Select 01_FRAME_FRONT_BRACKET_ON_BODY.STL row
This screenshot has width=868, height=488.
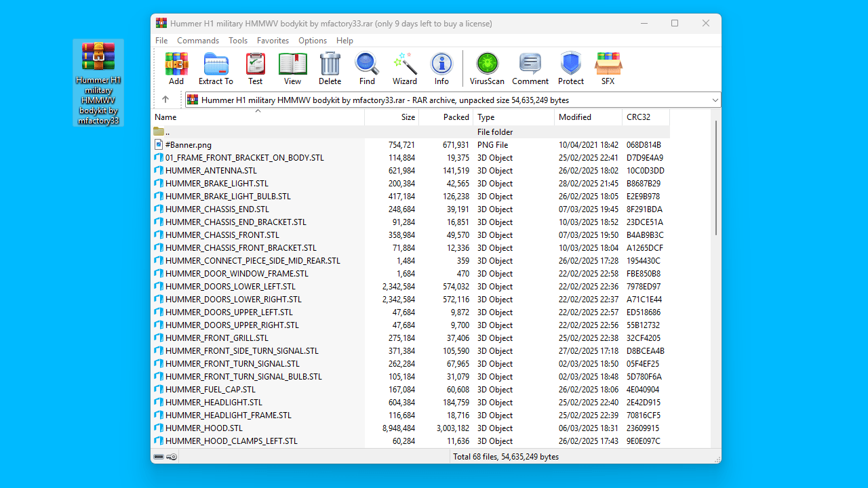point(410,158)
